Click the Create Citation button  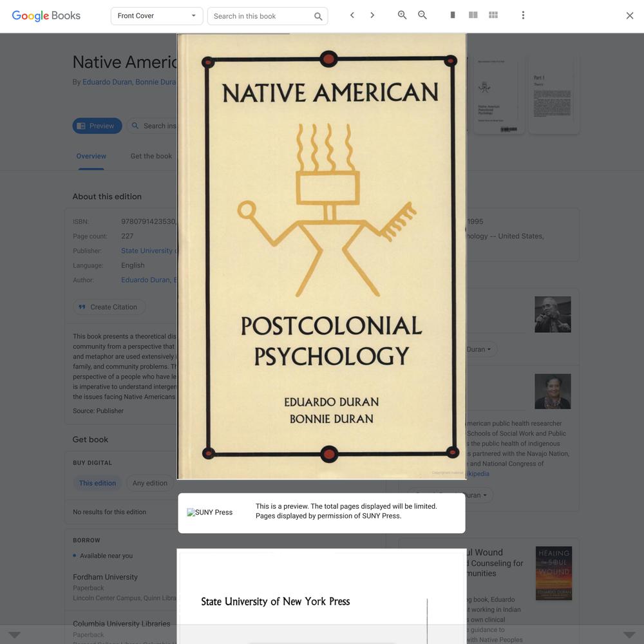109,307
